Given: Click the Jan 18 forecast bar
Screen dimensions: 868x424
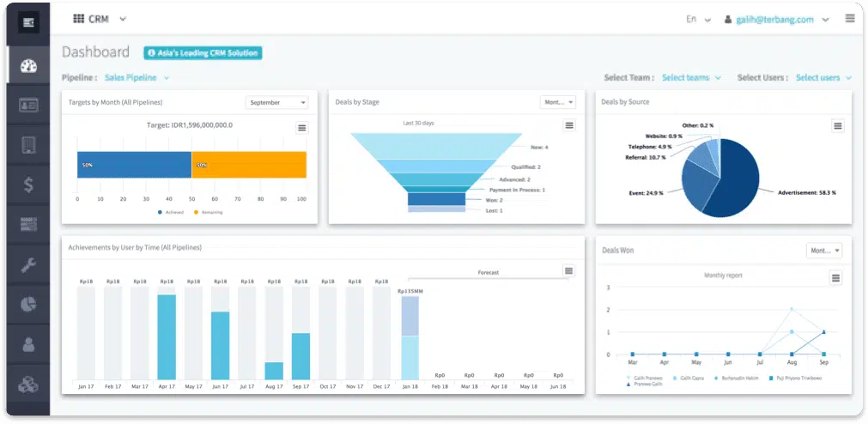Looking at the screenshot, I should (410, 337).
